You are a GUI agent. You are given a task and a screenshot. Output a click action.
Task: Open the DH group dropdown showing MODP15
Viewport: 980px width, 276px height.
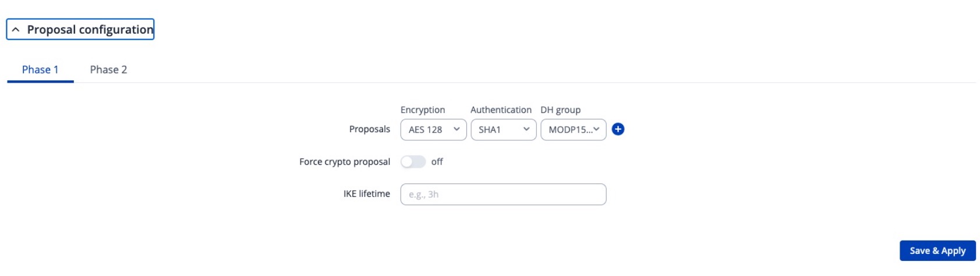click(569, 129)
